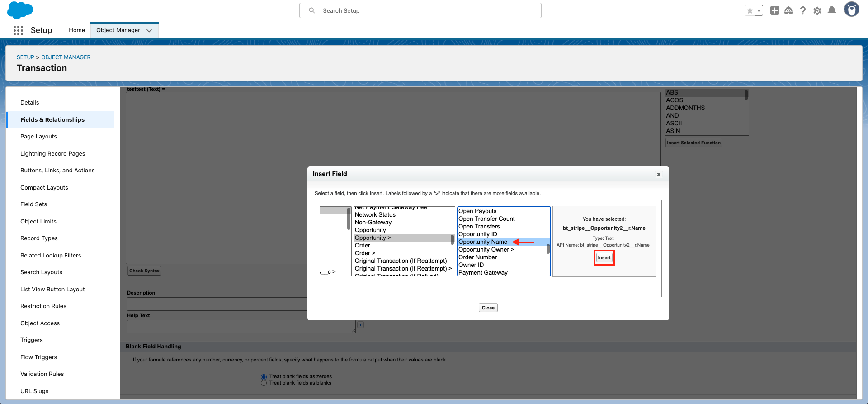Select Opportunity Name in the field list
The image size is (868, 404).
[502, 242]
